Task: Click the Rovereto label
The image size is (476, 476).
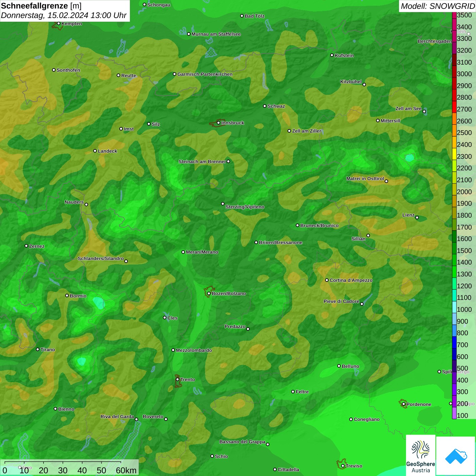Action: click(x=153, y=417)
